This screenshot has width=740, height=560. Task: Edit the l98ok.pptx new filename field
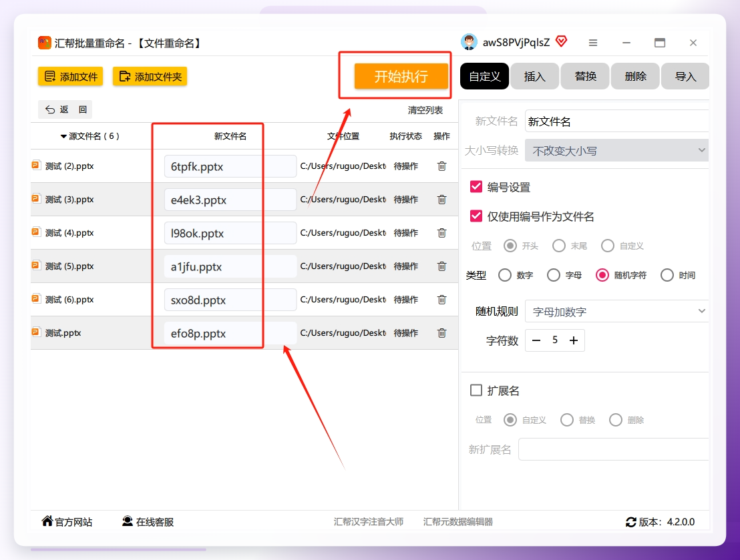(230, 233)
